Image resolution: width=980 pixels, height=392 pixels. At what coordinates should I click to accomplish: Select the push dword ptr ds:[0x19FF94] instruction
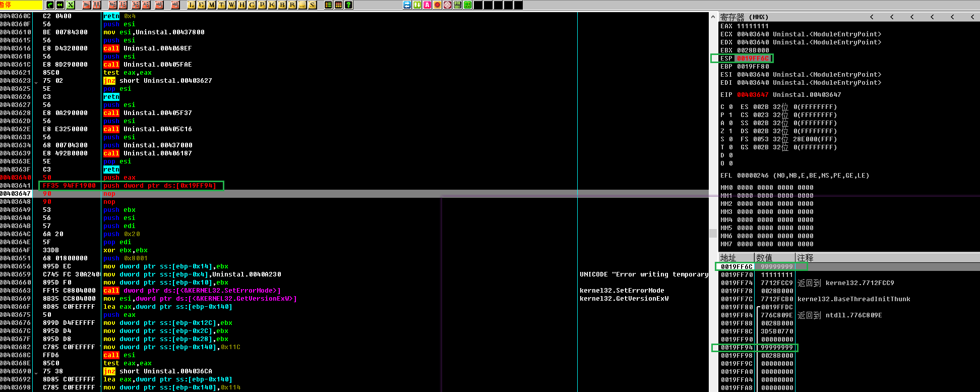tap(160, 186)
